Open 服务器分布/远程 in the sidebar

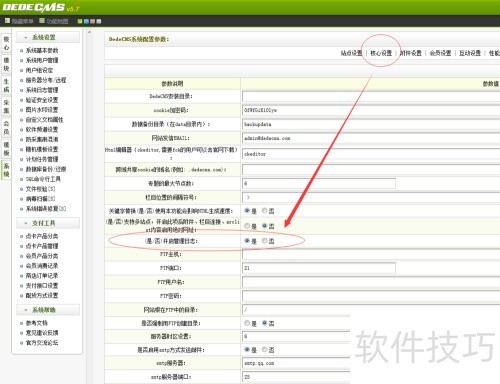(46, 80)
